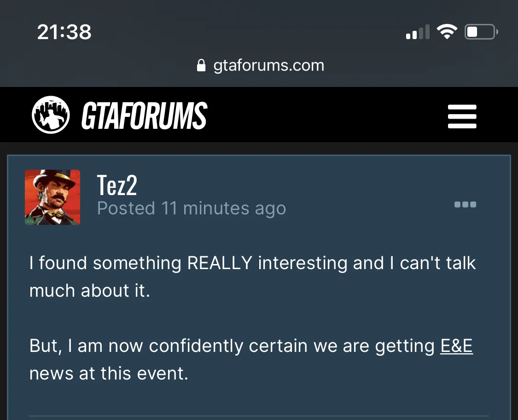Follow the underlined E&E link

coord(456,346)
